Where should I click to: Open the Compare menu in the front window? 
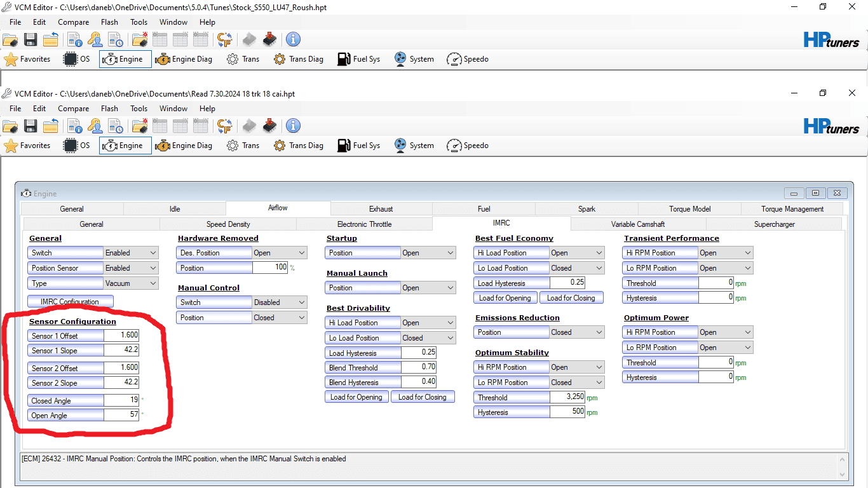[x=74, y=109]
